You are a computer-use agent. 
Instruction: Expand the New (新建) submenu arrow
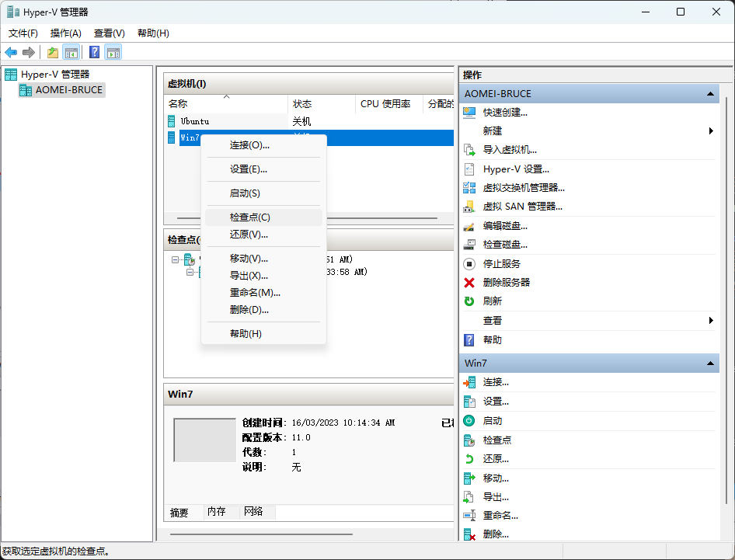pyautogui.click(x=710, y=131)
